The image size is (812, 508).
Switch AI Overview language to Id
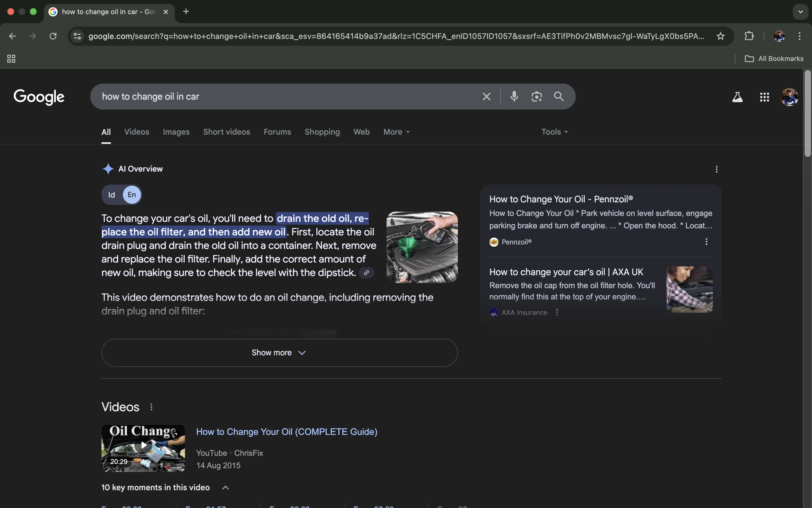pyautogui.click(x=112, y=195)
